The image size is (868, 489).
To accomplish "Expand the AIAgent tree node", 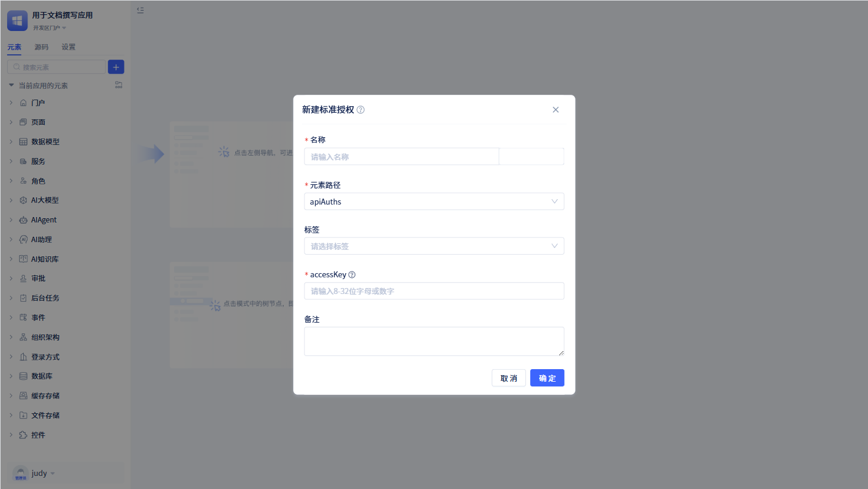I will (x=11, y=220).
